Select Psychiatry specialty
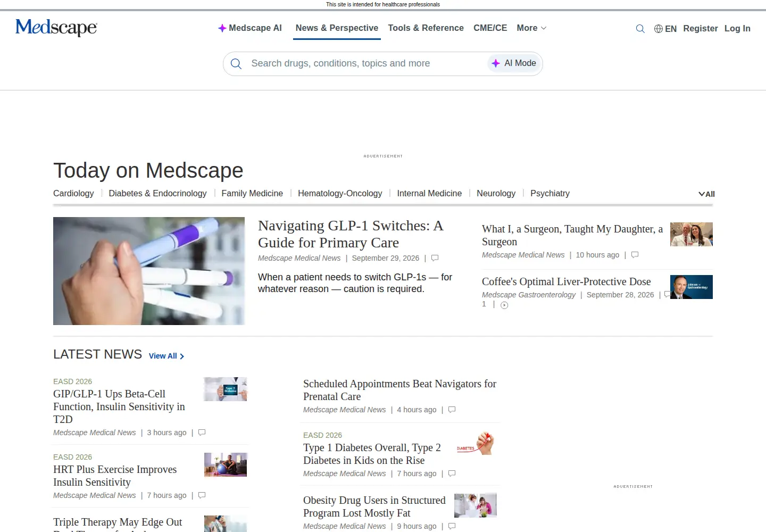The image size is (766, 532). [550, 194]
